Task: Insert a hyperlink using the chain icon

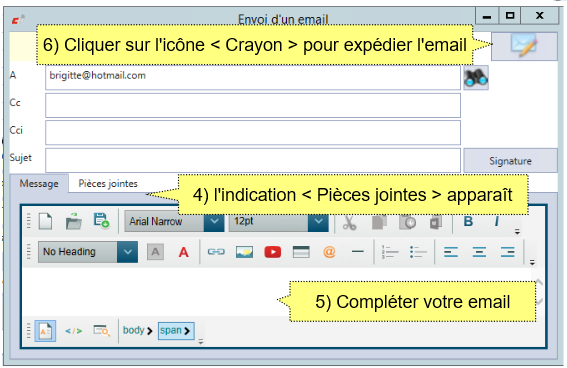Action: coord(216,252)
